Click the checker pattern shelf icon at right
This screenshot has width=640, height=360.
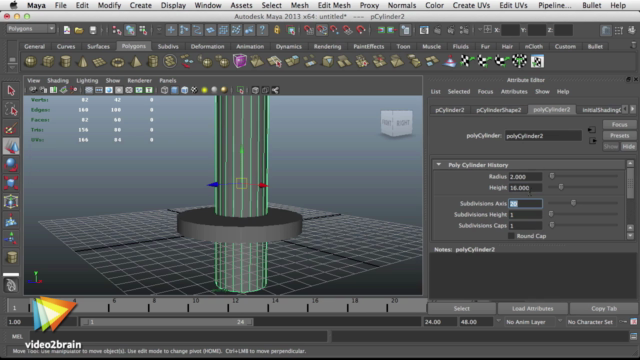[x=537, y=62]
